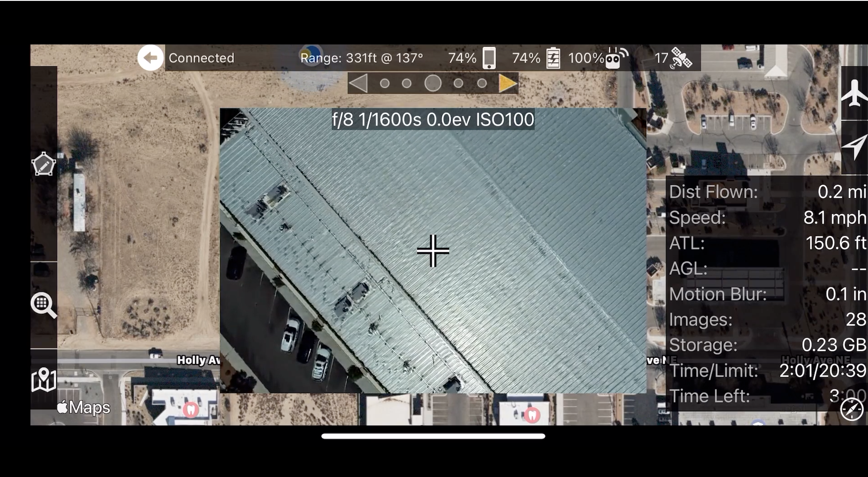Tap the drone battery charge icon
This screenshot has width=868, height=477.
(553, 58)
